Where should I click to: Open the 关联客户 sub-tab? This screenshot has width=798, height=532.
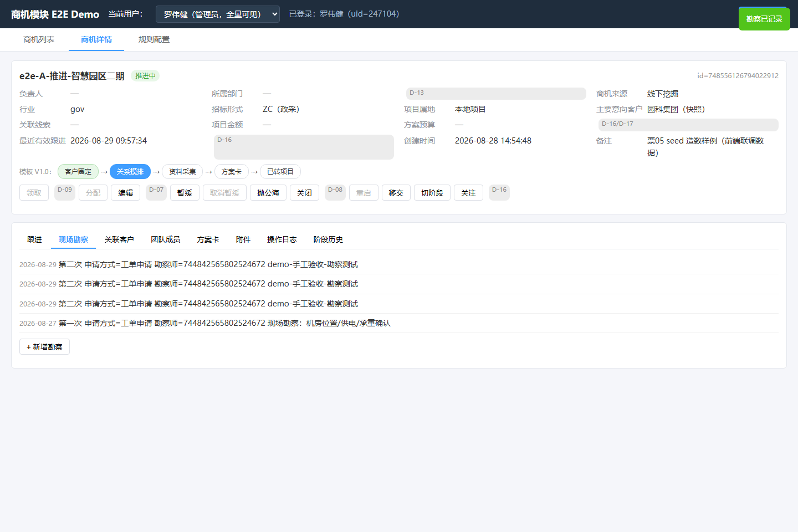[119, 239]
